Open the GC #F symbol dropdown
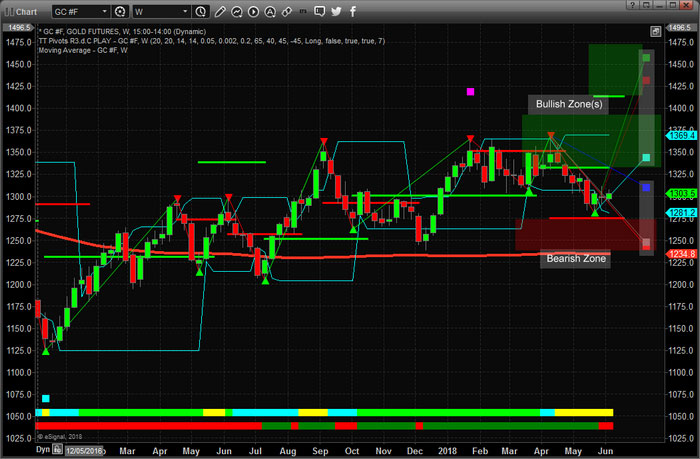The image size is (700, 459). point(80,12)
